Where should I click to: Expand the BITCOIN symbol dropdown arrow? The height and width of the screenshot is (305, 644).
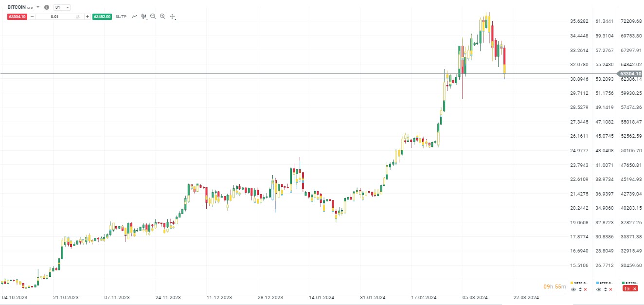pos(38,8)
